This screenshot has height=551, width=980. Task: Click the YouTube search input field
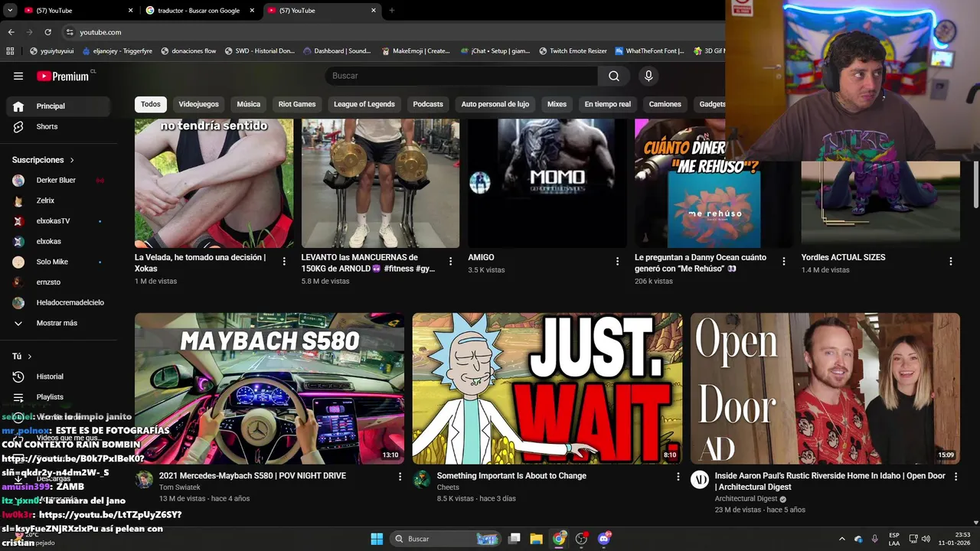click(462, 76)
